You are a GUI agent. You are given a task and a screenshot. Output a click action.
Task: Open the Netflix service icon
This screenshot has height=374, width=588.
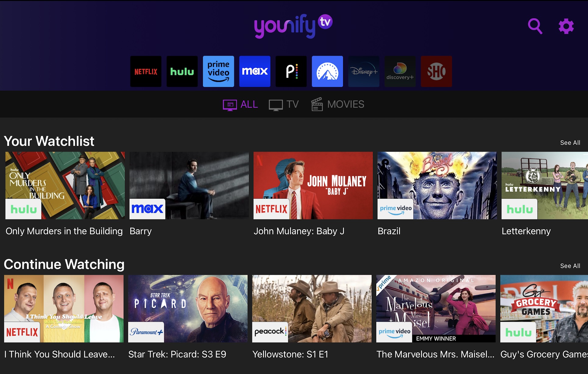[146, 71]
